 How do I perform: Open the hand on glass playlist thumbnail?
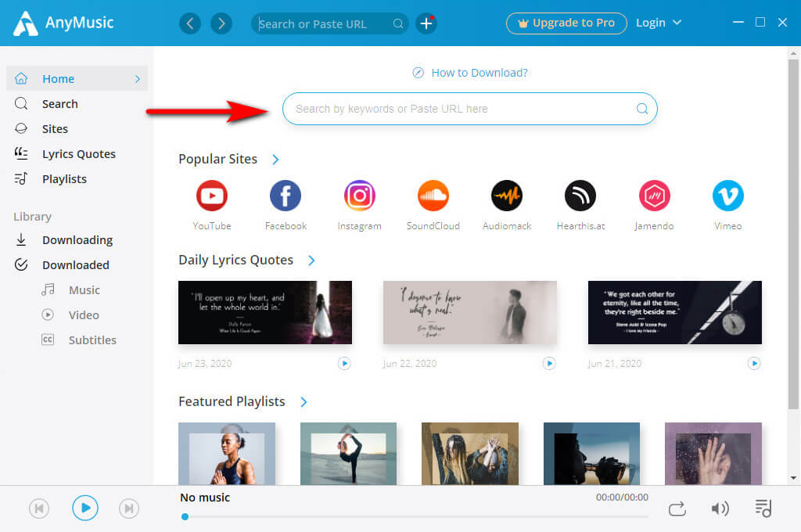click(x=713, y=453)
